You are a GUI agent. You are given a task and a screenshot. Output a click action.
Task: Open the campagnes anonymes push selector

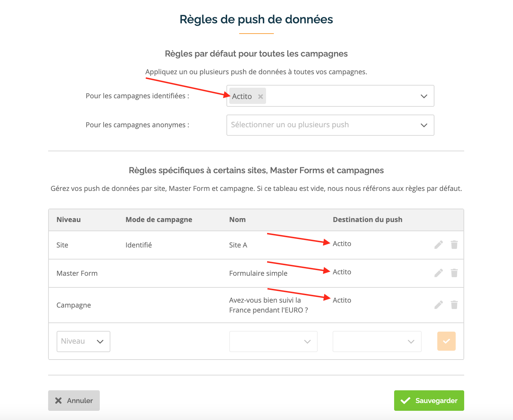pyautogui.click(x=330, y=125)
